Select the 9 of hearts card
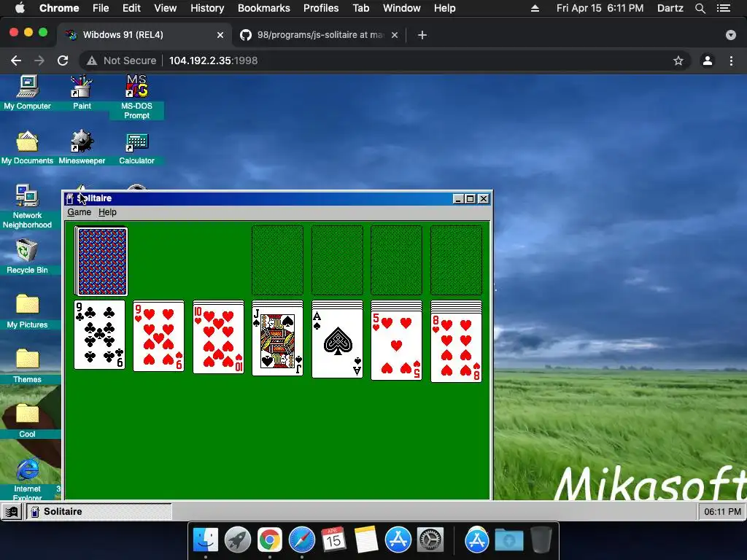Image resolution: width=747 pixels, height=560 pixels. pyautogui.click(x=158, y=336)
